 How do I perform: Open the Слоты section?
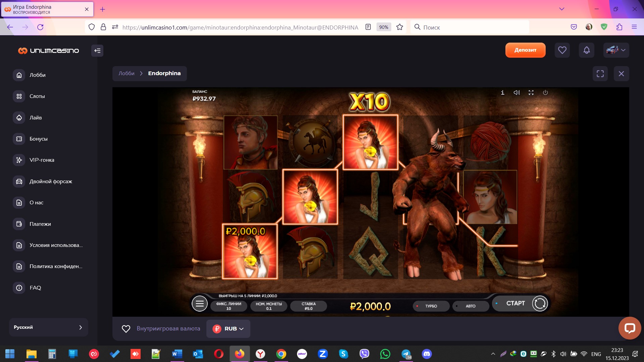click(37, 96)
